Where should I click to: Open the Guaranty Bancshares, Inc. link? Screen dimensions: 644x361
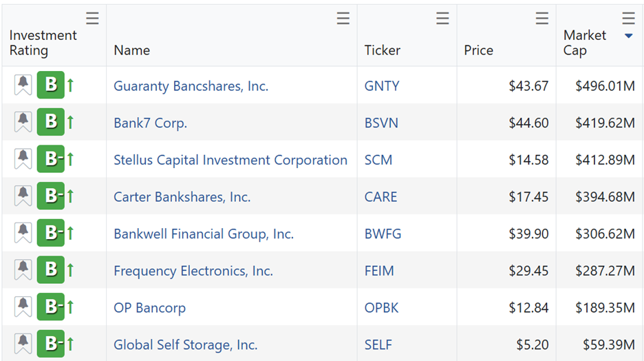[x=191, y=86]
